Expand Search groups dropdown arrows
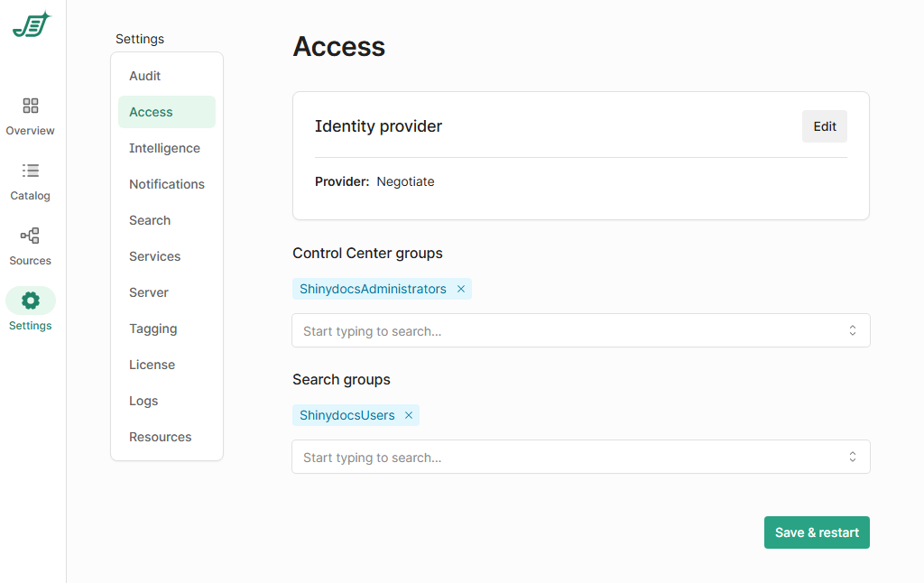The width and height of the screenshot is (924, 583). pos(852,458)
